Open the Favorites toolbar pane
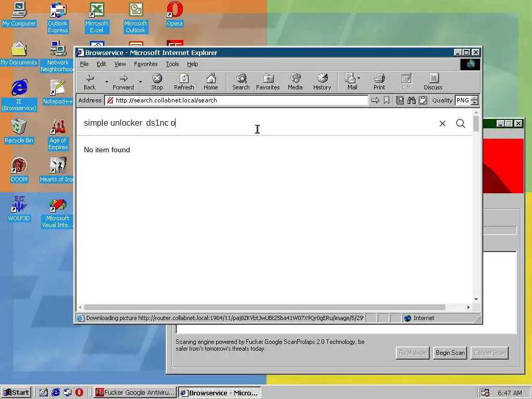Viewport: 532px width, 399px height. click(268, 82)
